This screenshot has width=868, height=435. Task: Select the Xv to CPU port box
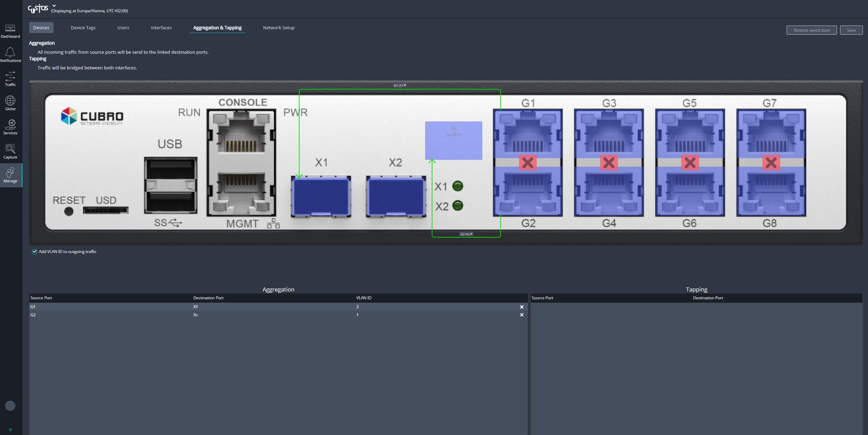tap(453, 140)
